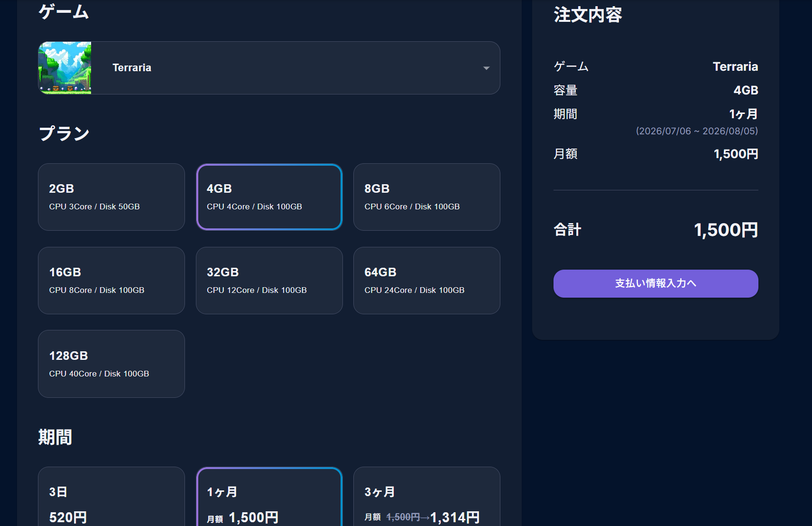Select the 2GB plan card
This screenshot has height=526, width=812.
coord(111,197)
